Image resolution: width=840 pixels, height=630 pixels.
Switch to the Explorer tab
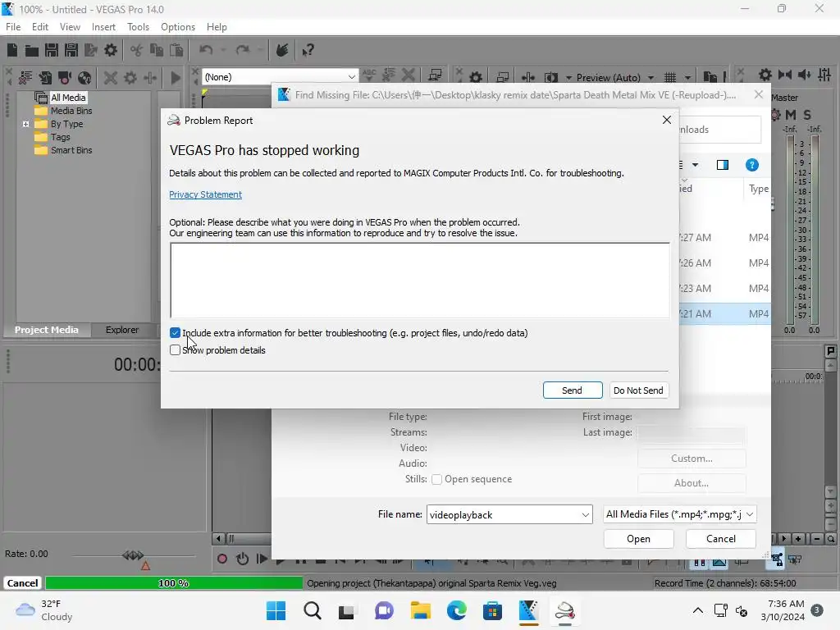pos(122,330)
